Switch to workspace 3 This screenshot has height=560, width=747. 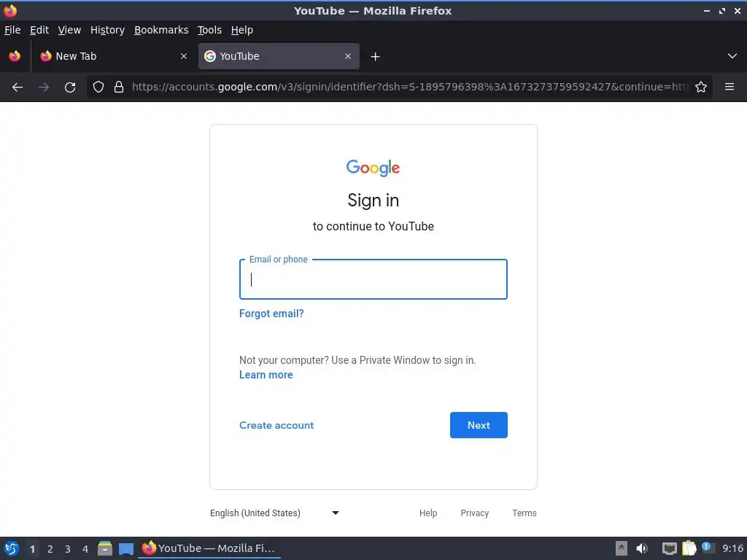click(68, 549)
